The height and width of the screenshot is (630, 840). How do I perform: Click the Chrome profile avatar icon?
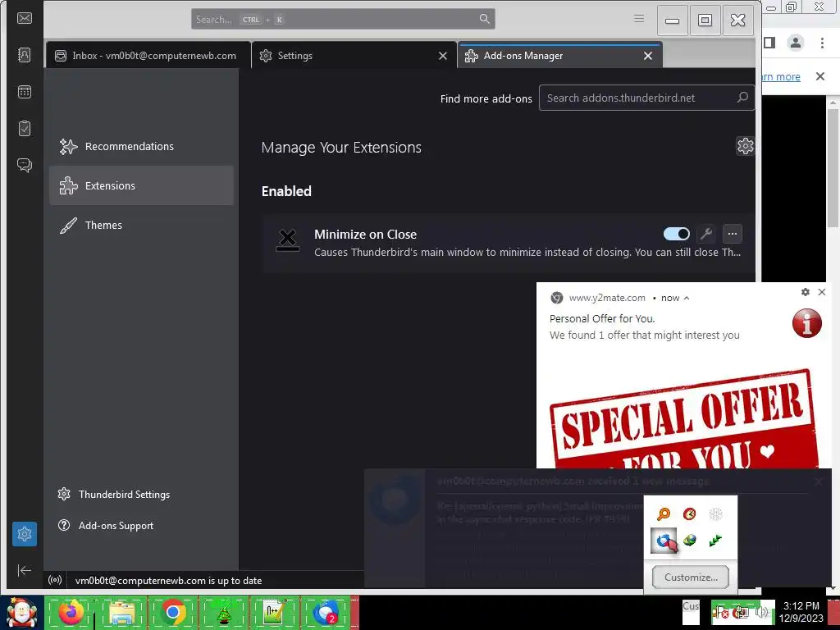(796, 43)
